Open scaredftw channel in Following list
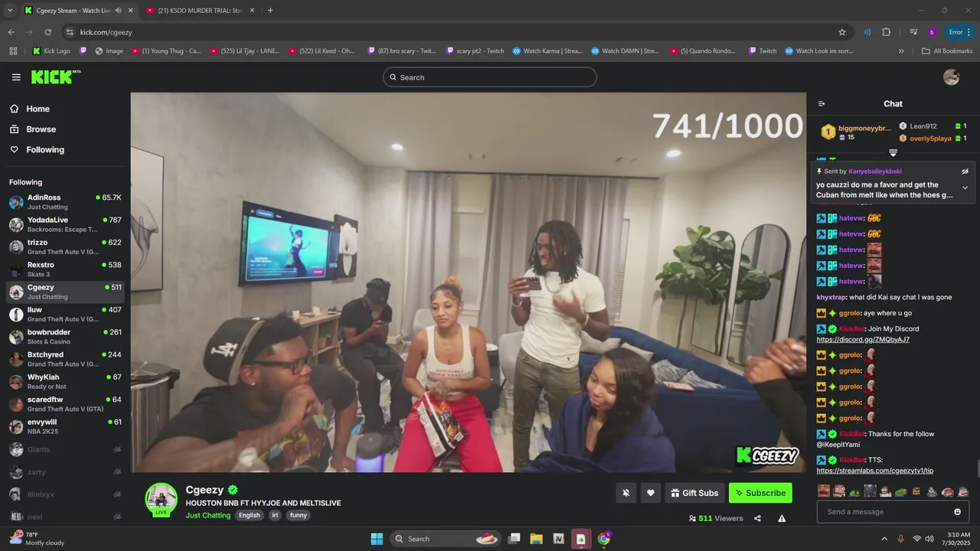This screenshot has width=980, height=551. point(65,404)
